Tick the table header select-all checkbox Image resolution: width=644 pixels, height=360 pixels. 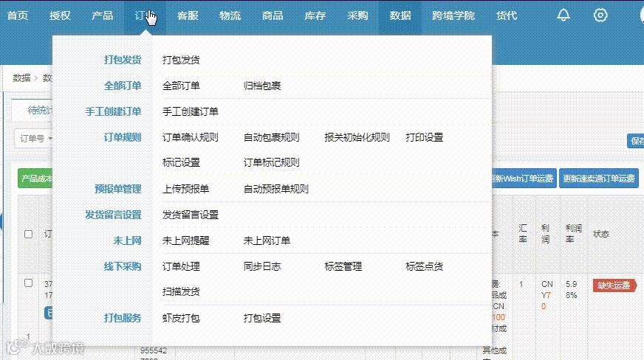tap(28, 234)
